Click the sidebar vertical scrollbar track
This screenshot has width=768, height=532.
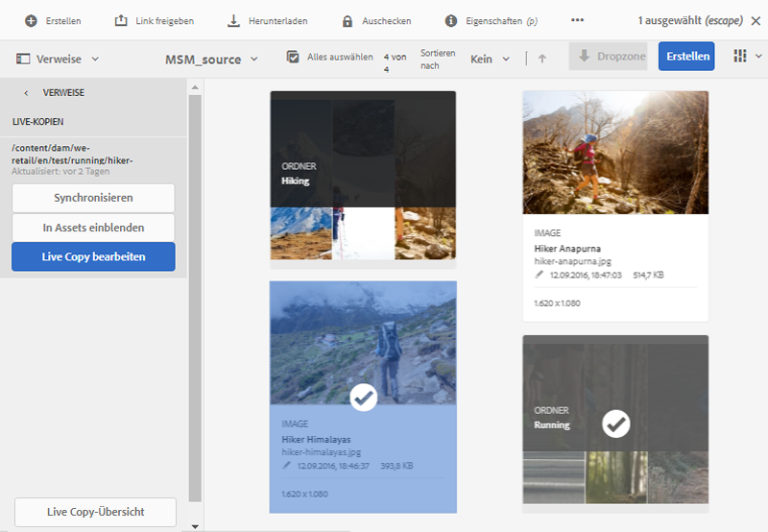pos(195,299)
